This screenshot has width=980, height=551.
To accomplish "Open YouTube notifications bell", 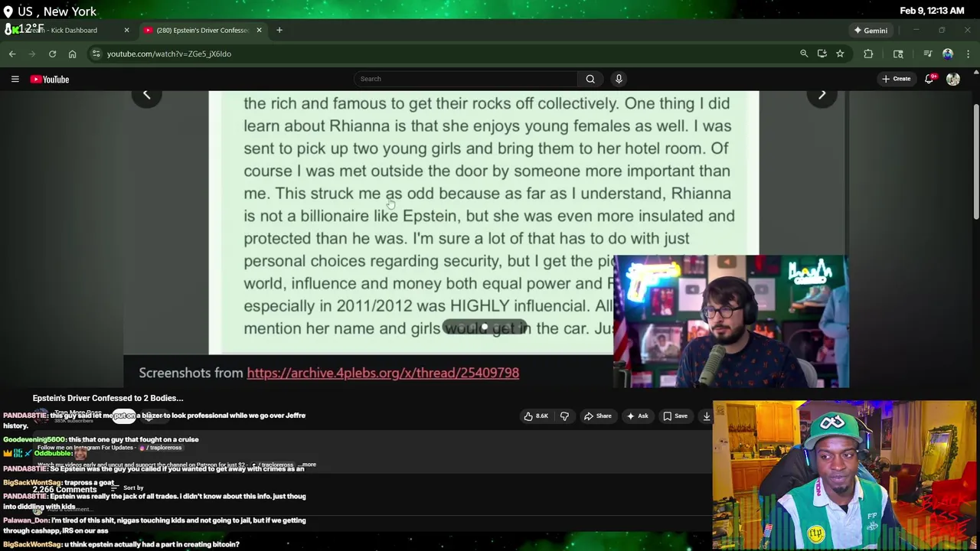I will [929, 79].
